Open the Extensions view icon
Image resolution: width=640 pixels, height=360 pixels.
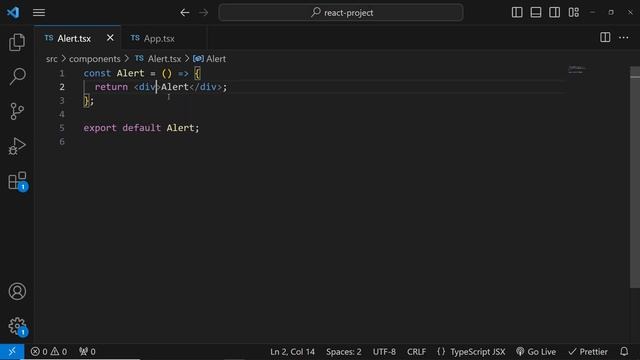pos(18,181)
